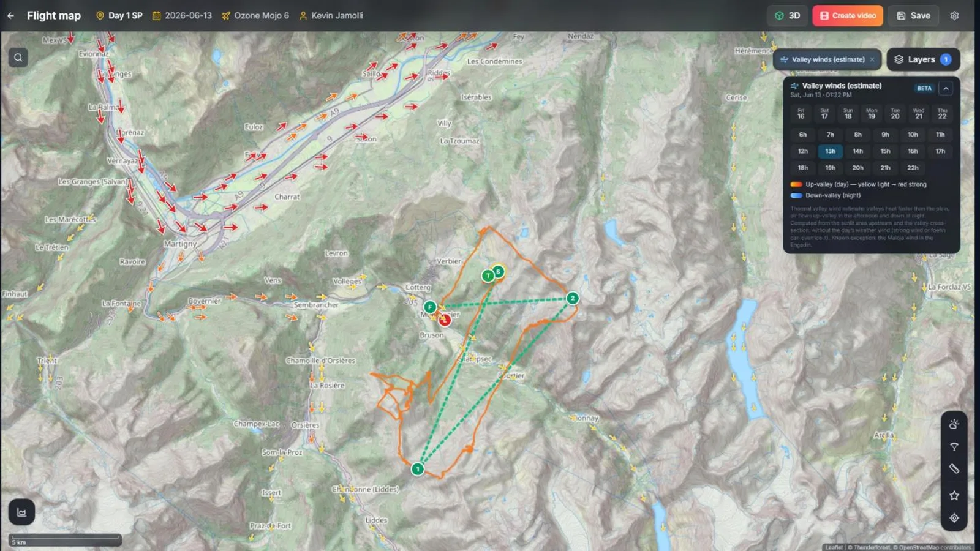The height and width of the screenshot is (551, 980).
Task: Save the flight map
Action: [914, 16]
